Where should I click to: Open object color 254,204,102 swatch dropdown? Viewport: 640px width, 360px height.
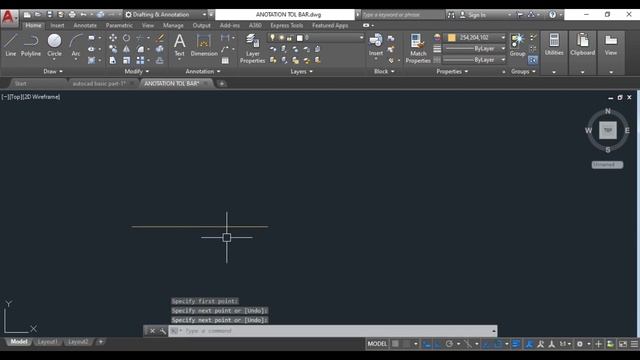point(474,38)
